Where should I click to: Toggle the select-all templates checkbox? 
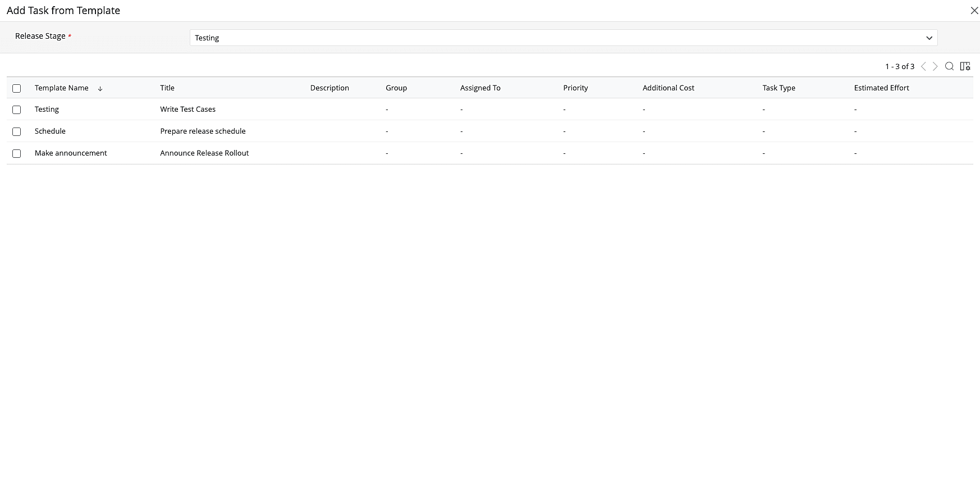pyautogui.click(x=17, y=88)
